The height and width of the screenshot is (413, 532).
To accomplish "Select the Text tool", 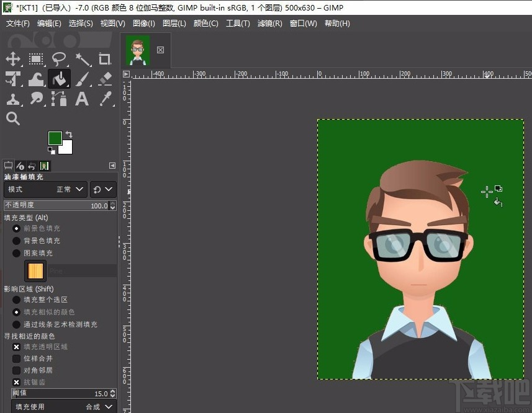I will 82,99.
